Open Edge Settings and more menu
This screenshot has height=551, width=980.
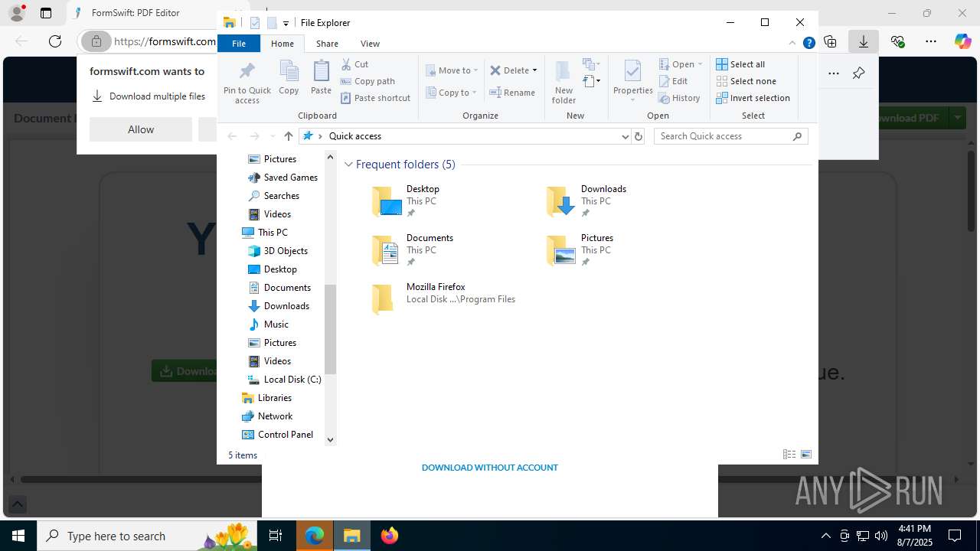pos(930,41)
